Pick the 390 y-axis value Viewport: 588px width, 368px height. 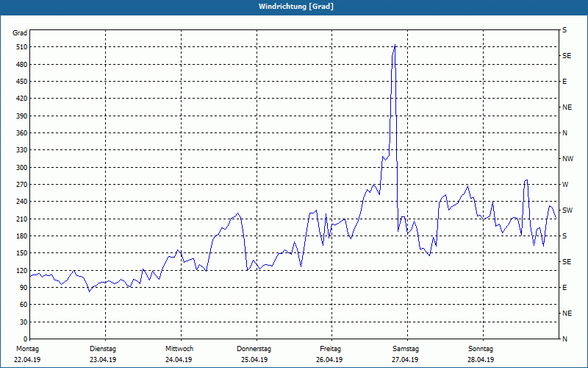click(21, 116)
